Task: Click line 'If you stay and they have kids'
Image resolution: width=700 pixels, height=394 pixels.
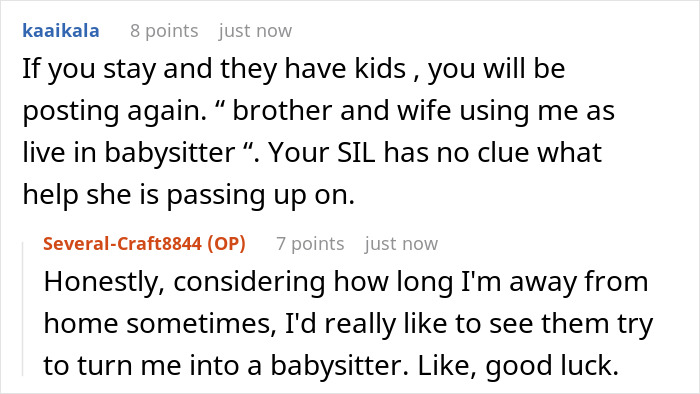Action: [214, 69]
